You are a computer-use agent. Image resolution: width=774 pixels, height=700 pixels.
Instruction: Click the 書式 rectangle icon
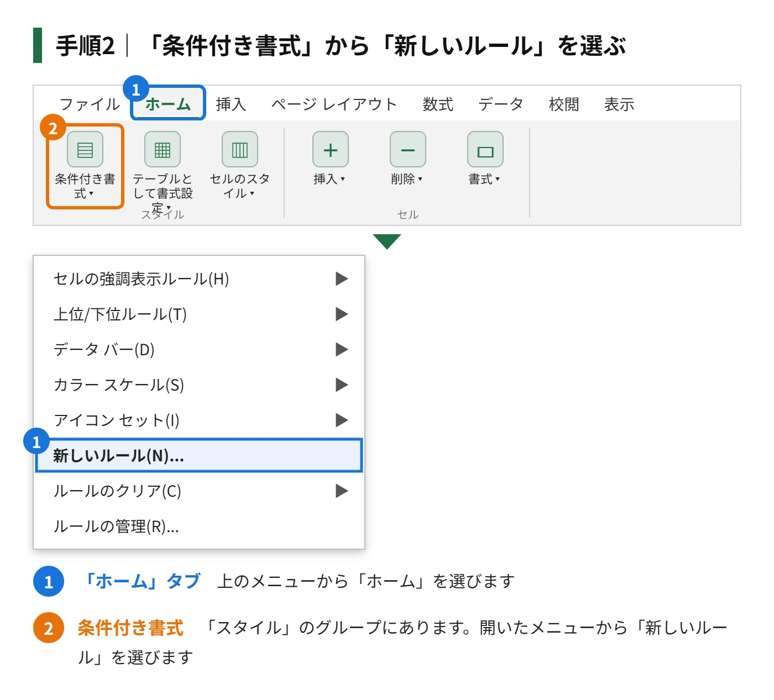[x=485, y=149]
